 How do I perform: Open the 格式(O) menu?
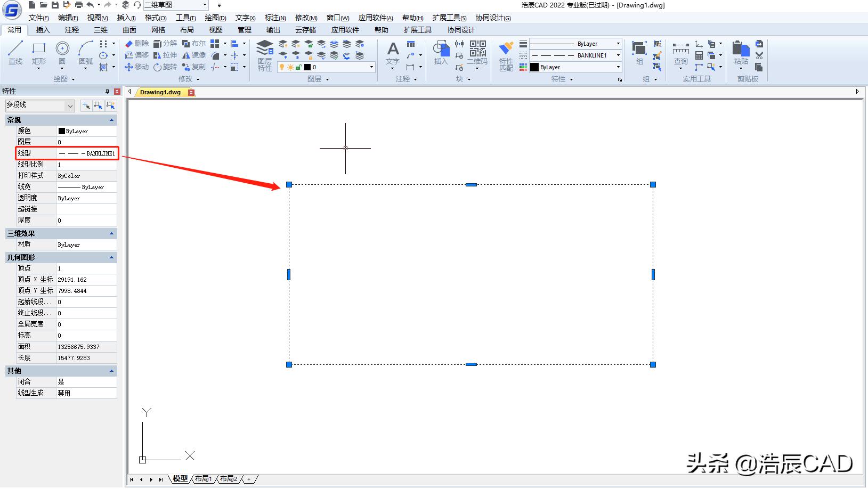156,18
